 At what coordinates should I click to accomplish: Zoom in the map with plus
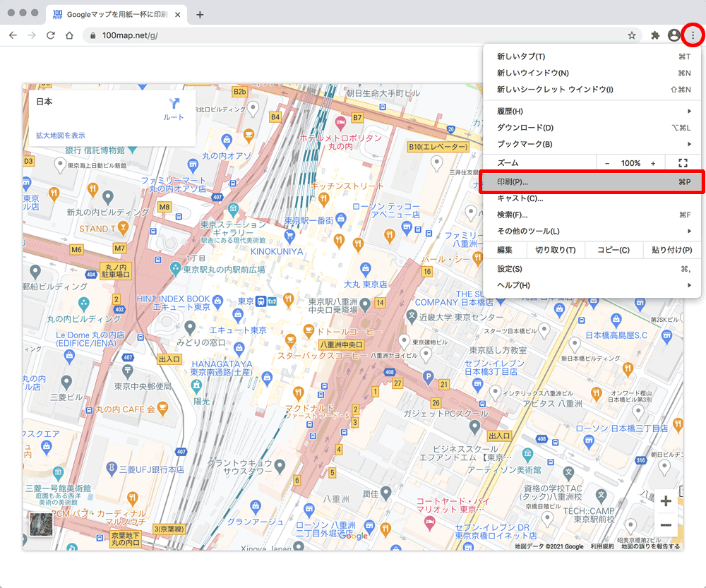(666, 500)
